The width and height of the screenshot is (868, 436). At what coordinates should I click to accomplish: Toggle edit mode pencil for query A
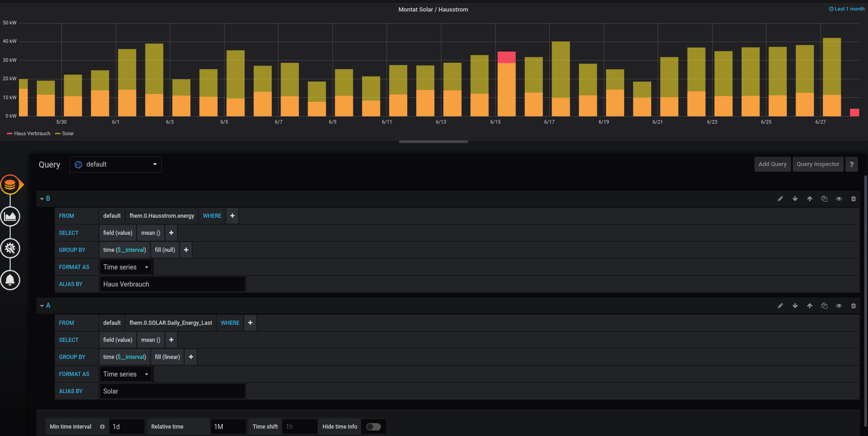[780, 306]
